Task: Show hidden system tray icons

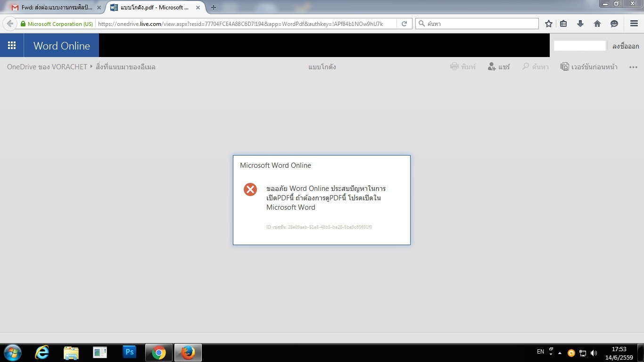Action: 560,353
